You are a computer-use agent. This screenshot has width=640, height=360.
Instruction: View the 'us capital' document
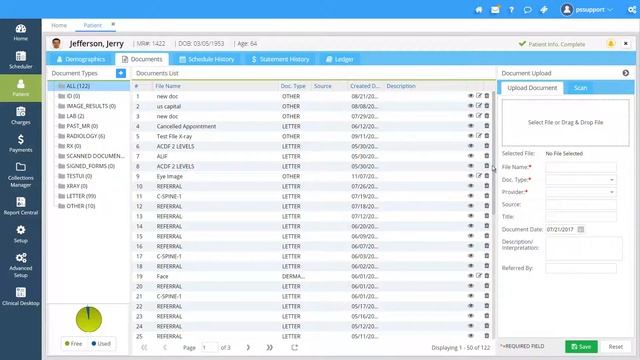tap(471, 106)
